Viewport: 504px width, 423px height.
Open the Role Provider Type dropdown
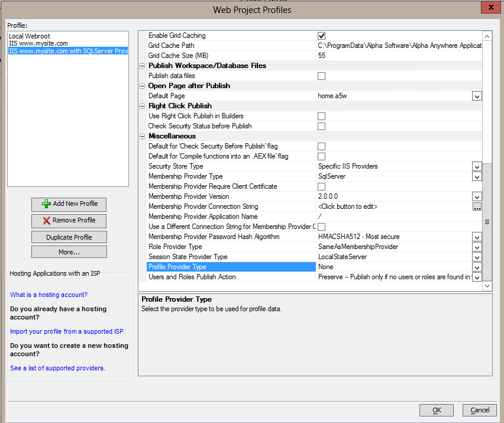(477, 247)
